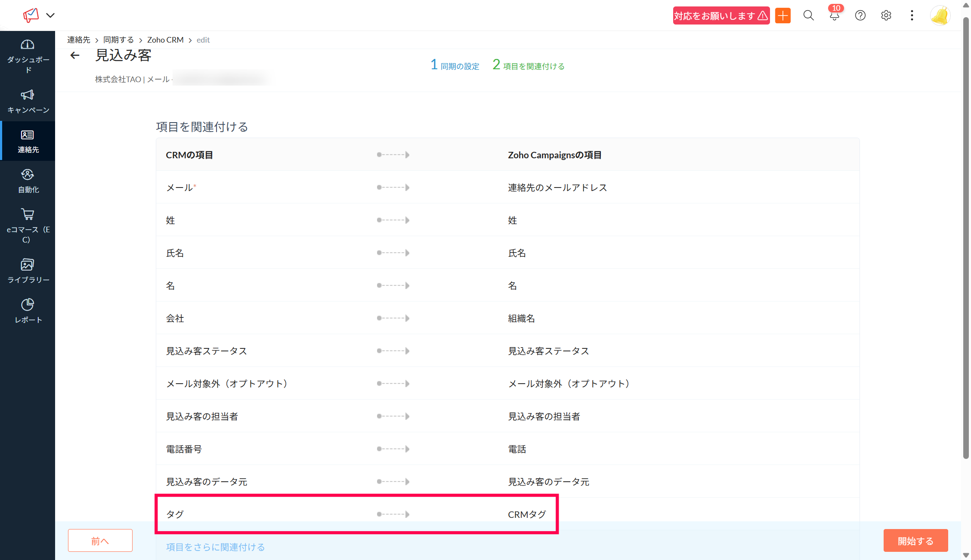Open notifications bell with badge 10
Image resolution: width=971 pixels, height=560 pixels.
[834, 15]
